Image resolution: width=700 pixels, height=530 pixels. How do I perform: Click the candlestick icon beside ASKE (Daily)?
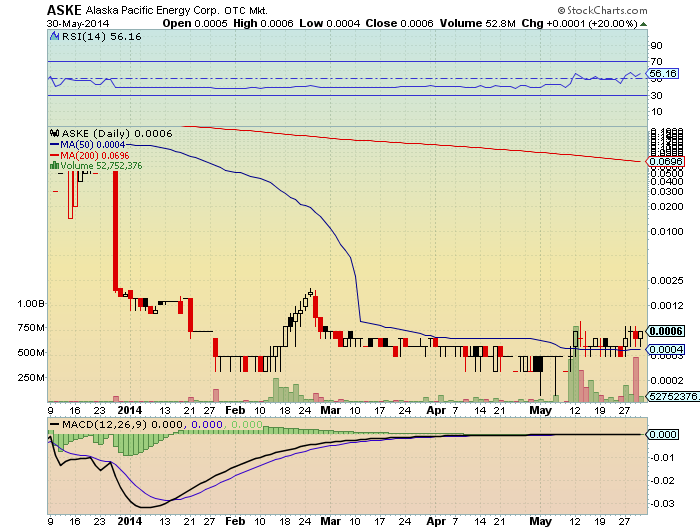54,133
